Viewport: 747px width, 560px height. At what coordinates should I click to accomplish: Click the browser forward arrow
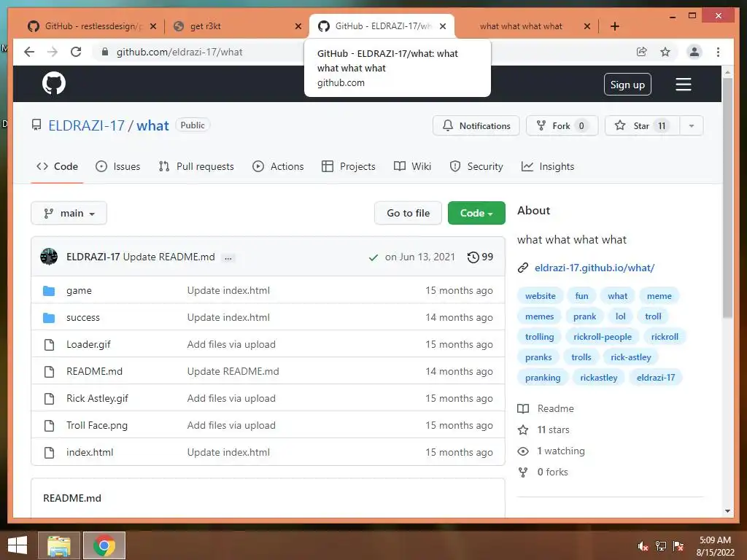[x=53, y=52]
